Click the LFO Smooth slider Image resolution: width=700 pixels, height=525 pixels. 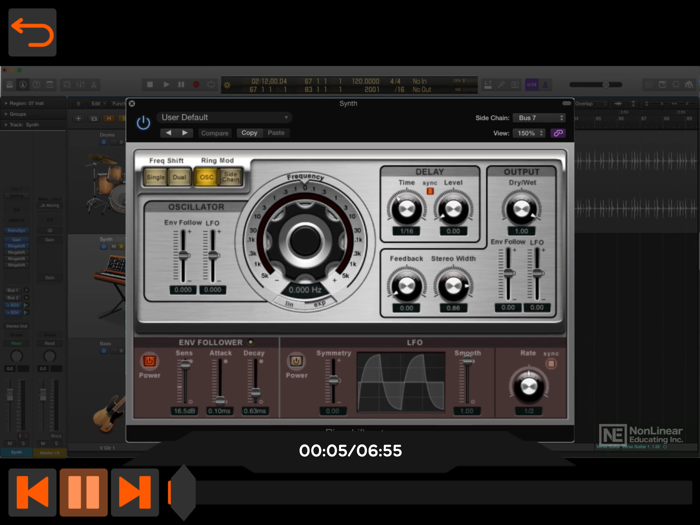[x=467, y=381]
